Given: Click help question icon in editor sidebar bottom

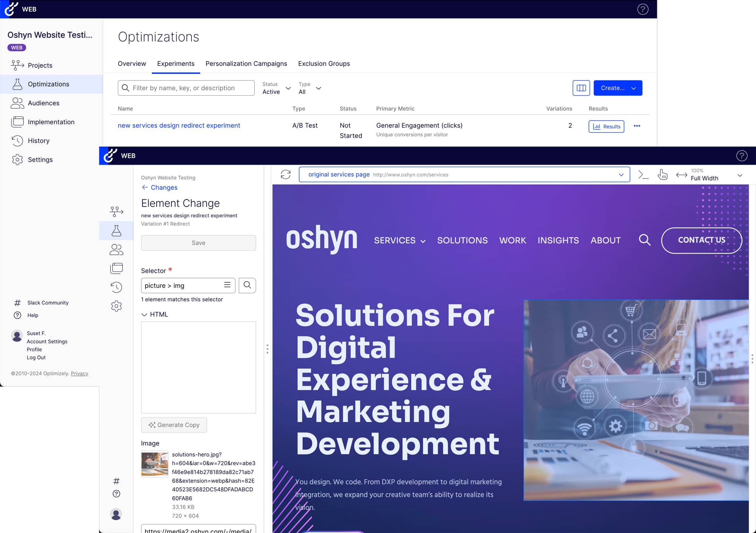Looking at the screenshot, I should (x=116, y=494).
